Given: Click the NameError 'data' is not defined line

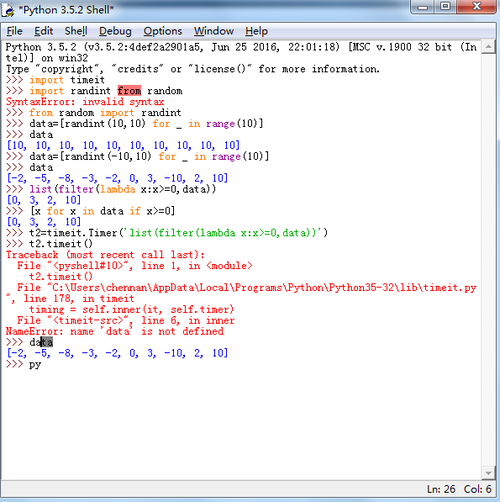Looking at the screenshot, I should (x=115, y=331).
